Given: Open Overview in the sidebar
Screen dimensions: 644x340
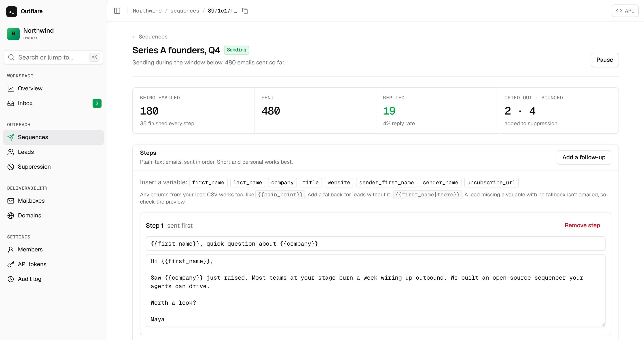Looking at the screenshot, I should coord(53,89).
